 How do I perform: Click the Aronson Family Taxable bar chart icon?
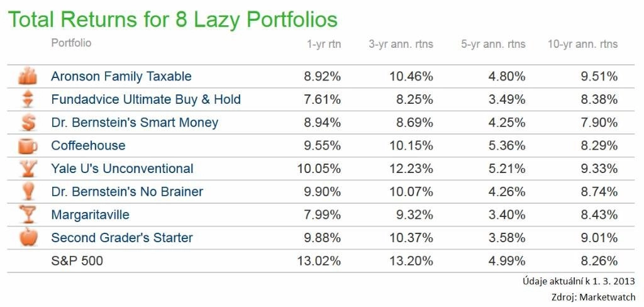[28, 77]
